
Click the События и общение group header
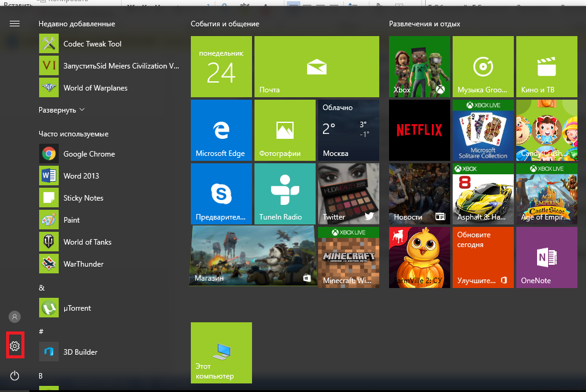[225, 23]
